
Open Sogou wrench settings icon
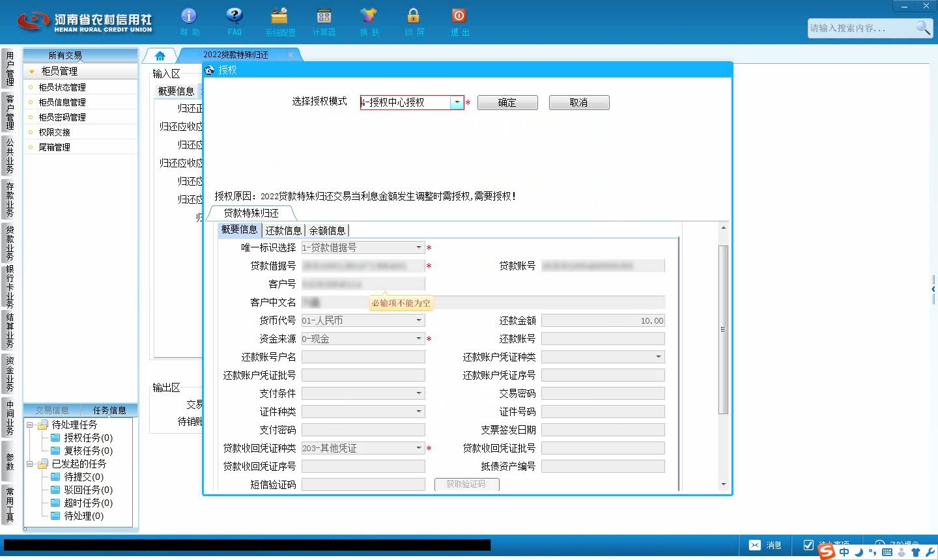[930, 552]
